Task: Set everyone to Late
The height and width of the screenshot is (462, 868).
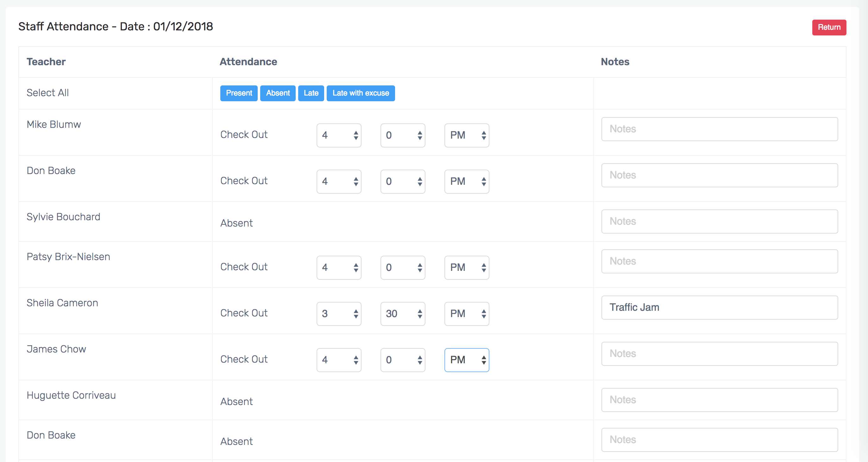Action: (x=311, y=93)
